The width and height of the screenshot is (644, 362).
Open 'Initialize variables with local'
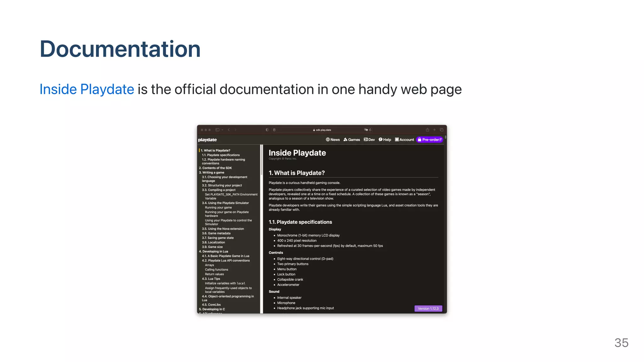tap(225, 283)
